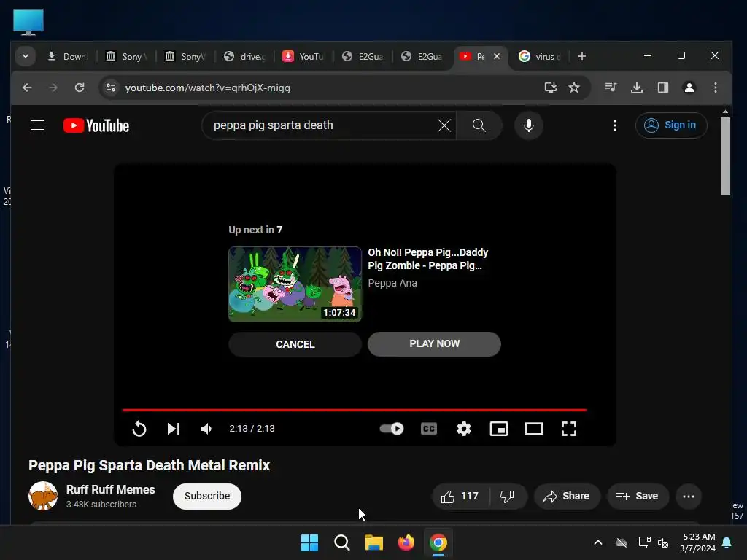
Task: Click the red video progress bar
Action: 354,410
